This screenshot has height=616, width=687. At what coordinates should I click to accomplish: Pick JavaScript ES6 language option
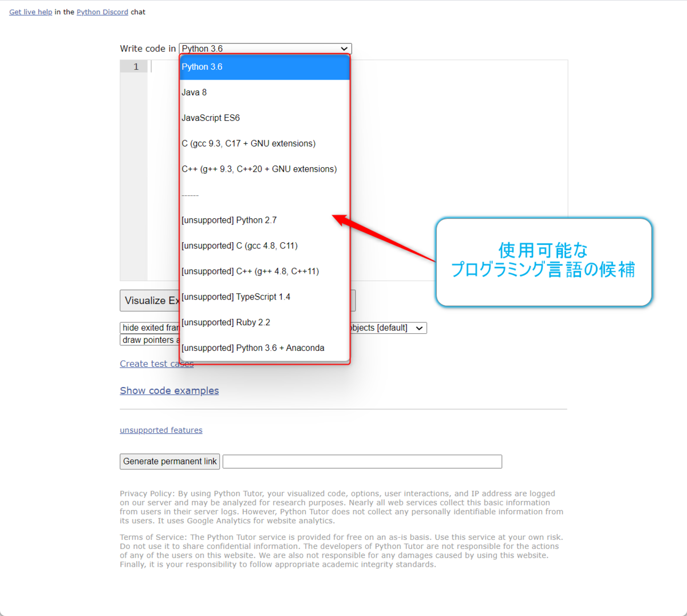click(x=264, y=118)
